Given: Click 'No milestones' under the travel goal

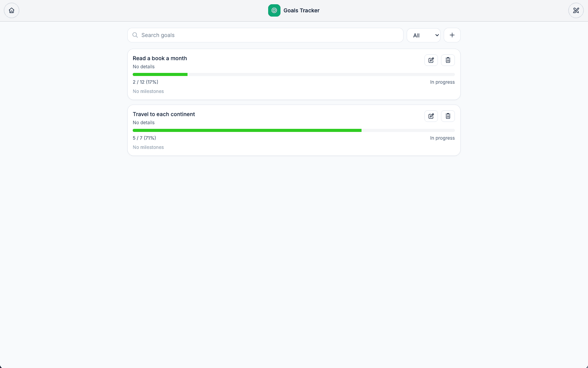Looking at the screenshot, I should click(148, 147).
